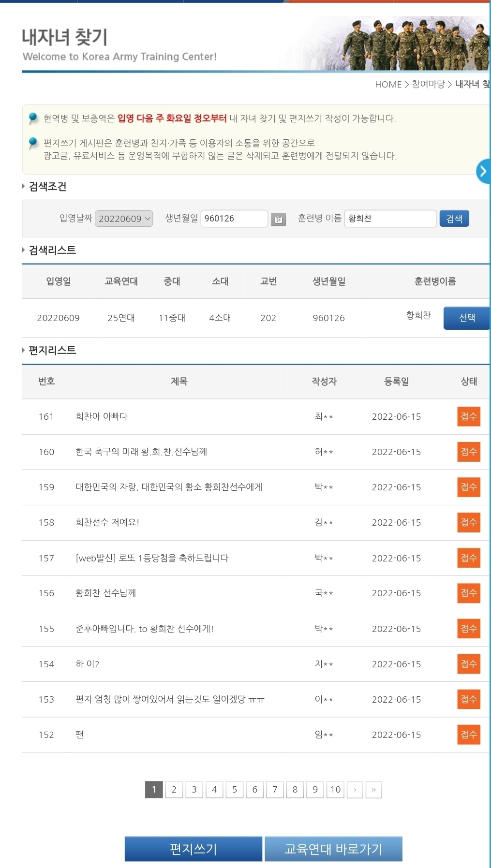491x868 pixels.
Task: Click the blue side arrow panel button
Action: tap(483, 171)
